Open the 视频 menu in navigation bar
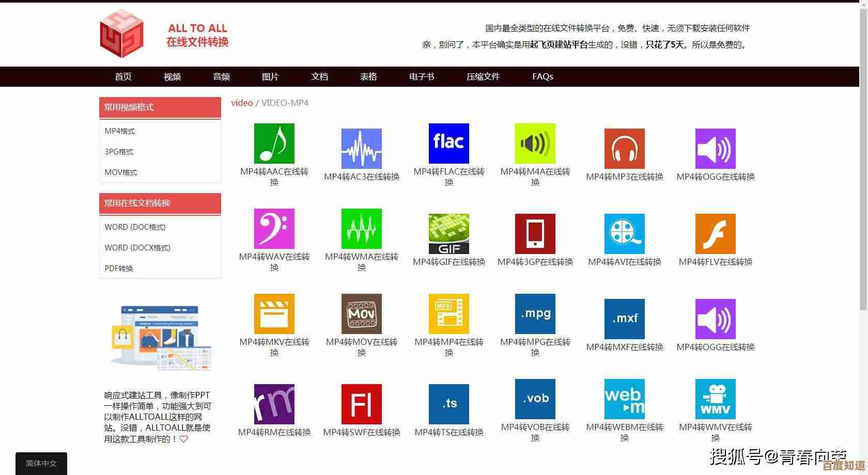Image resolution: width=868 pixels, height=475 pixels. click(x=172, y=76)
